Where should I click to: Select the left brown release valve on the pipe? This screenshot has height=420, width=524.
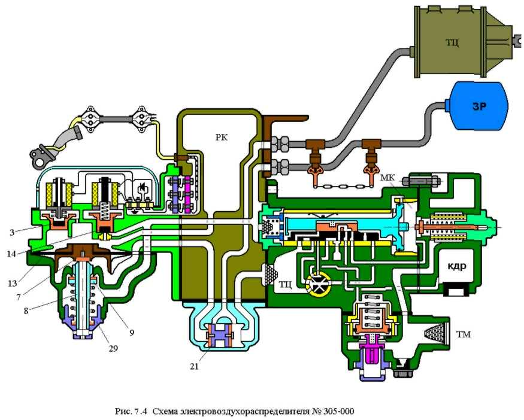point(315,160)
